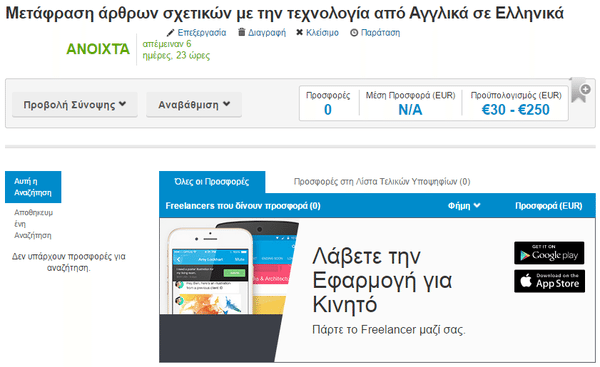Viewport: 600px width, 367px height.
Task: Click the ΑΝΟΙΧΤΑ status label
Action: point(98,49)
